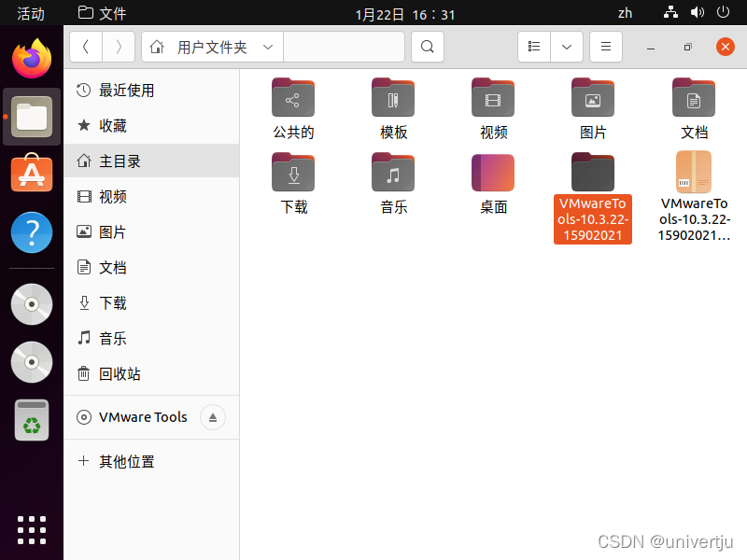The height and width of the screenshot is (560, 747).
Task: Open the hamburger main menu
Action: click(x=606, y=47)
